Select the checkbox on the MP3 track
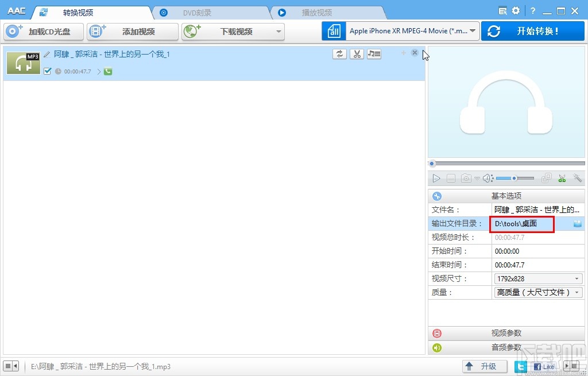The height and width of the screenshot is (376, 588). pyautogui.click(x=48, y=71)
